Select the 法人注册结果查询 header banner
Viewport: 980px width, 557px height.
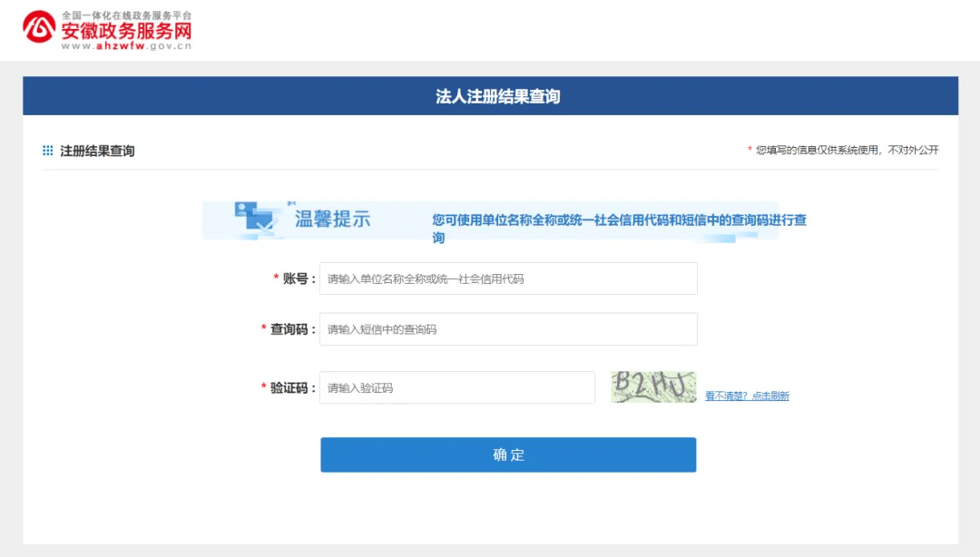[490, 95]
